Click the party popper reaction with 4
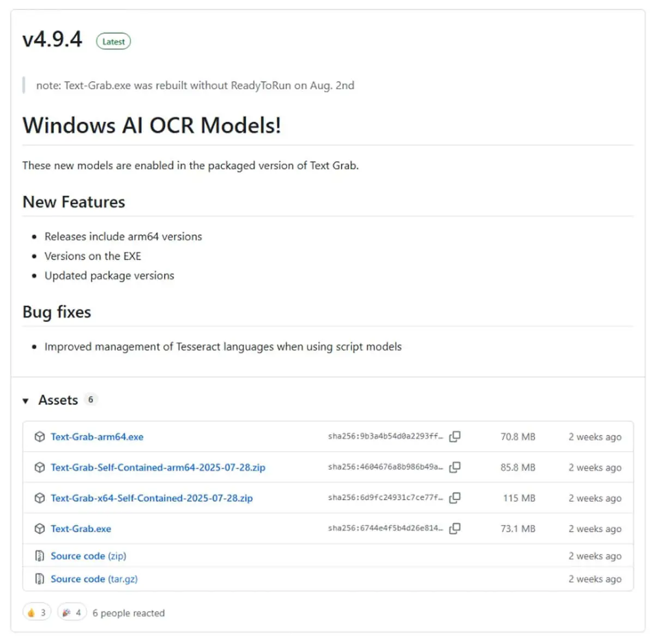Image resolution: width=654 pixels, height=644 pixels. tap(72, 612)
